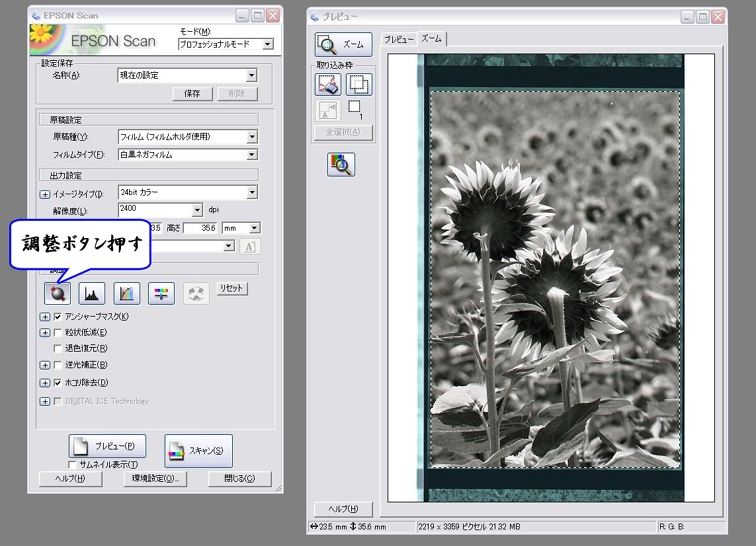Disable the ホコリ除去 checkbox
The image size is (756, 546).
[x=57, y=382]
